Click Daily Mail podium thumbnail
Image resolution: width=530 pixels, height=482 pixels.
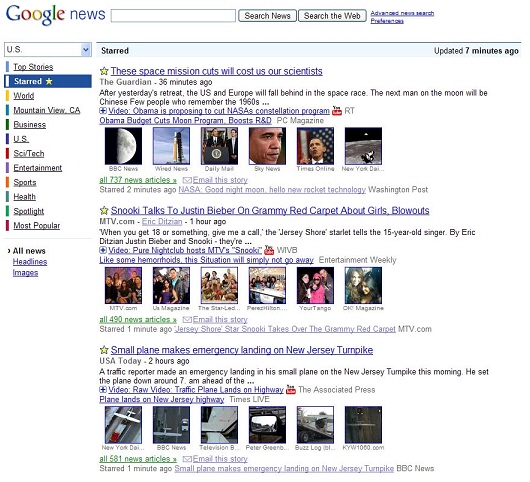(x=219, y=146)
